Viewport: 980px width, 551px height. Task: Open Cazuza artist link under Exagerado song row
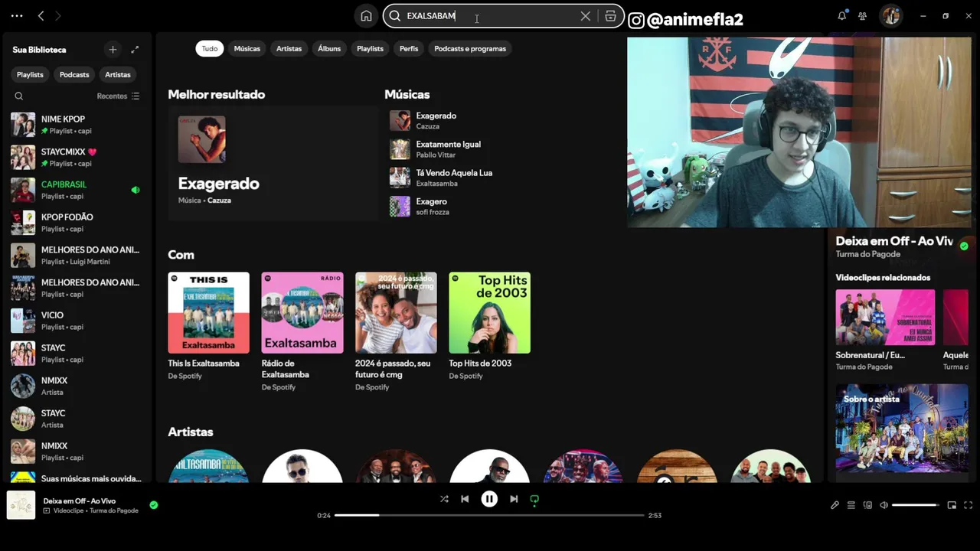tap(427, 126)
